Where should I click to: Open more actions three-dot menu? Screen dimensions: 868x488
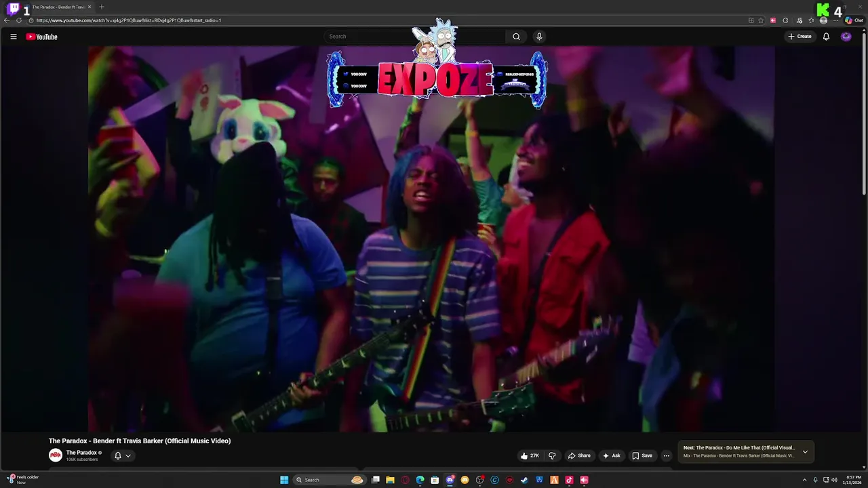pos(666,455)
